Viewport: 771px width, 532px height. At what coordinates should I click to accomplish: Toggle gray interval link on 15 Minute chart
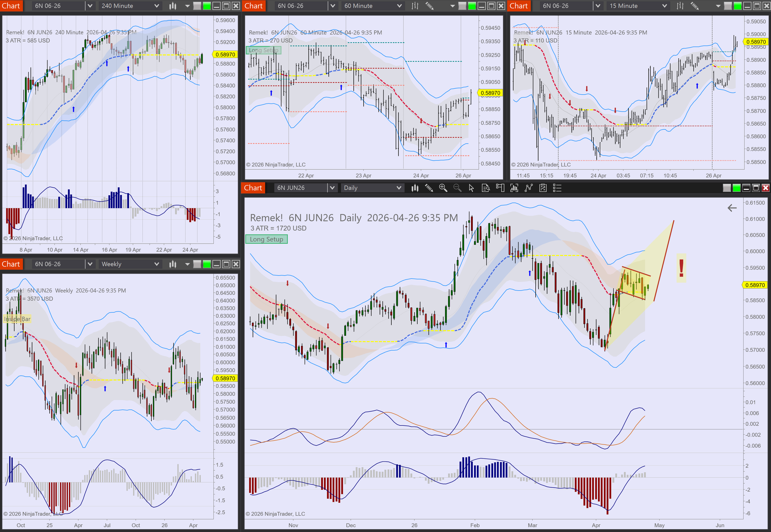pos(728,6)
